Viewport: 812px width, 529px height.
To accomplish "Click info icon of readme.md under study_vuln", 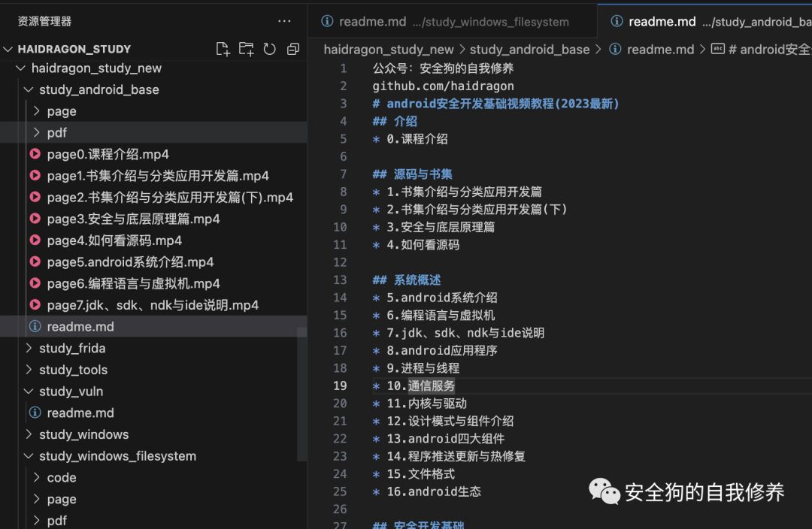I will coord(35,413).
